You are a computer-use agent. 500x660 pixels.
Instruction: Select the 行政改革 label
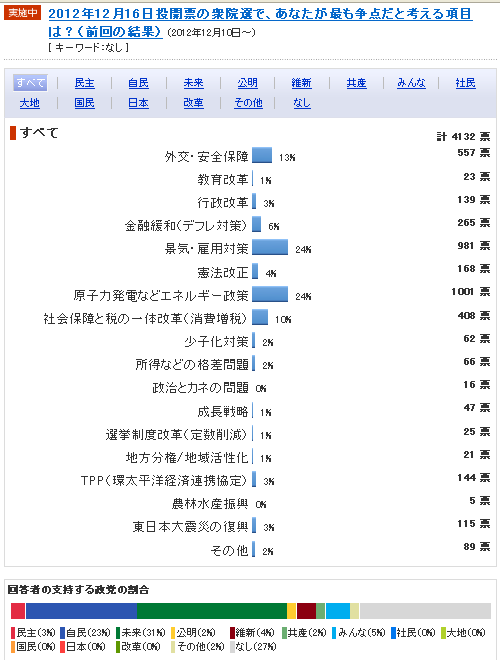click(223, 202)
